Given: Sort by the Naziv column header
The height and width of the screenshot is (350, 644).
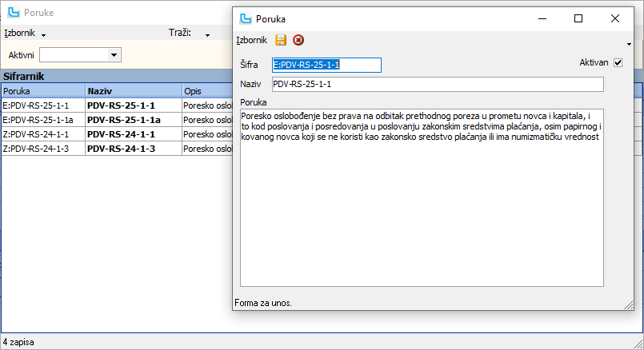Looking at the screenshot, I should click(133, 91).
